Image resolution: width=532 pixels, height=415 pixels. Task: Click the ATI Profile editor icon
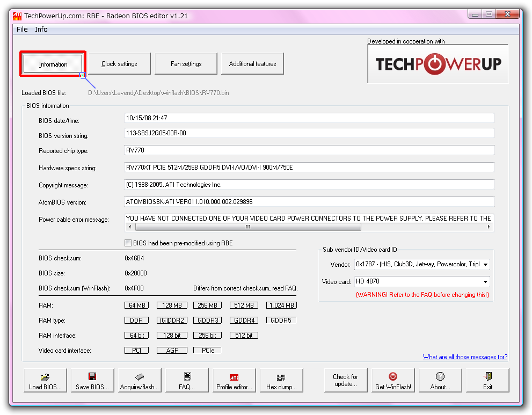point(234,377)
